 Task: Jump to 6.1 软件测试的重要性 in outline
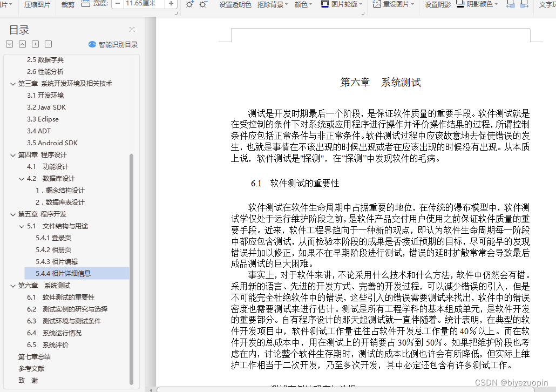(x=60, y=298)
